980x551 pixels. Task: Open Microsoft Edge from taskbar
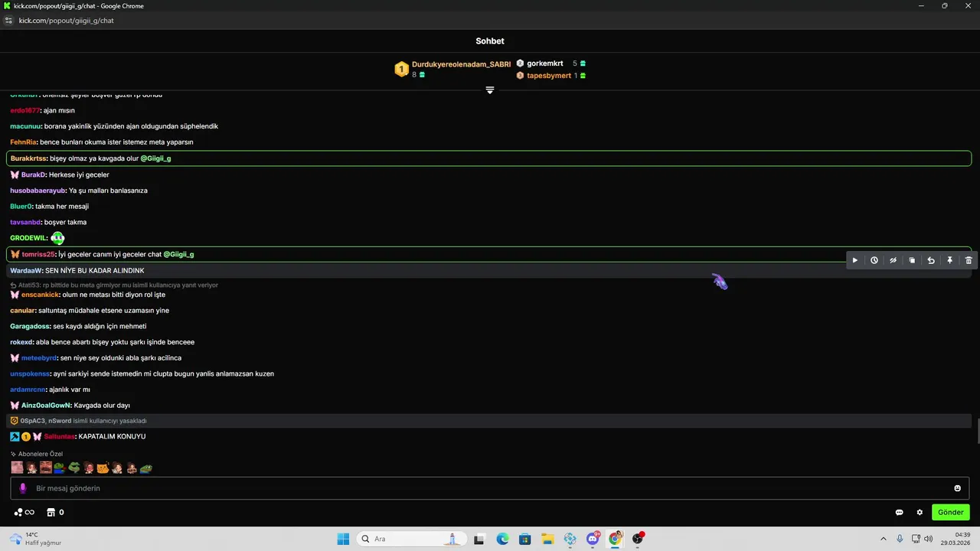coord(502,539)
